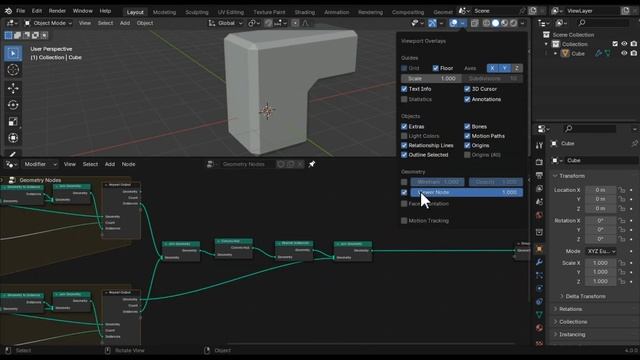Hide the Cube object in viewport with eye icon
640x360 pixels.
[624, 53]
